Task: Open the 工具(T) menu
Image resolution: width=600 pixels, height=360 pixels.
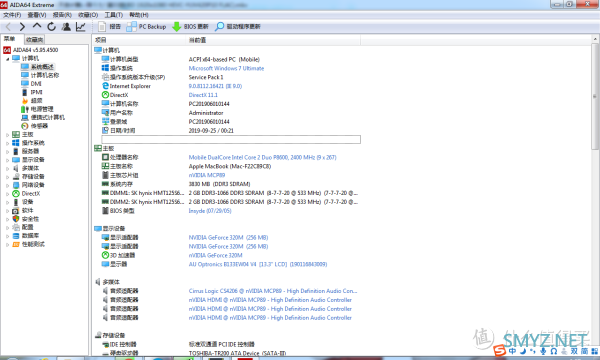Action: point(114,15)
